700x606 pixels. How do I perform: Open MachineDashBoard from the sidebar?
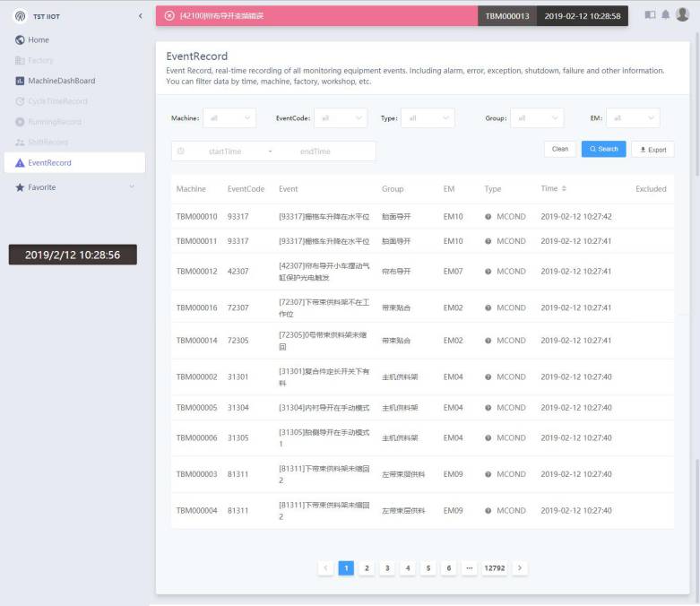[61, 81]
